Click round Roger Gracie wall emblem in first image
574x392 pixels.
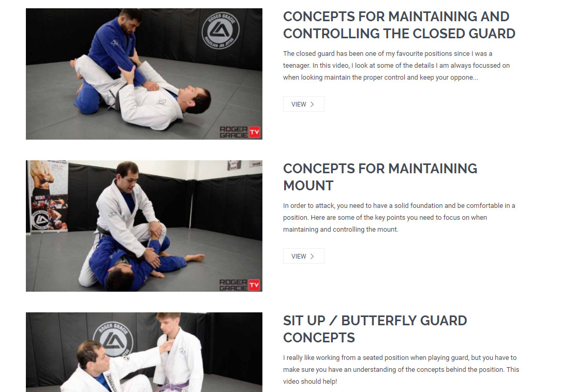click(x=220, y=30)
